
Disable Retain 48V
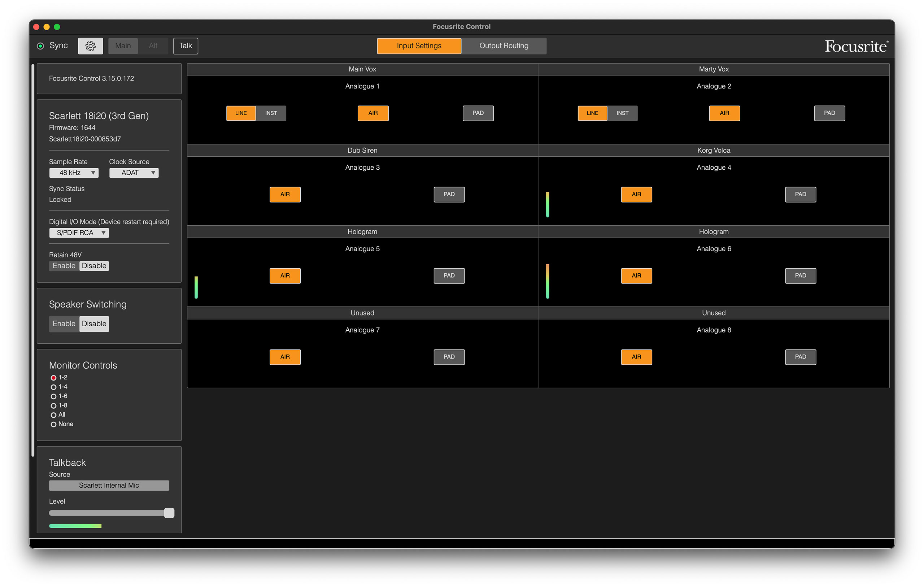tap(94, 266)
